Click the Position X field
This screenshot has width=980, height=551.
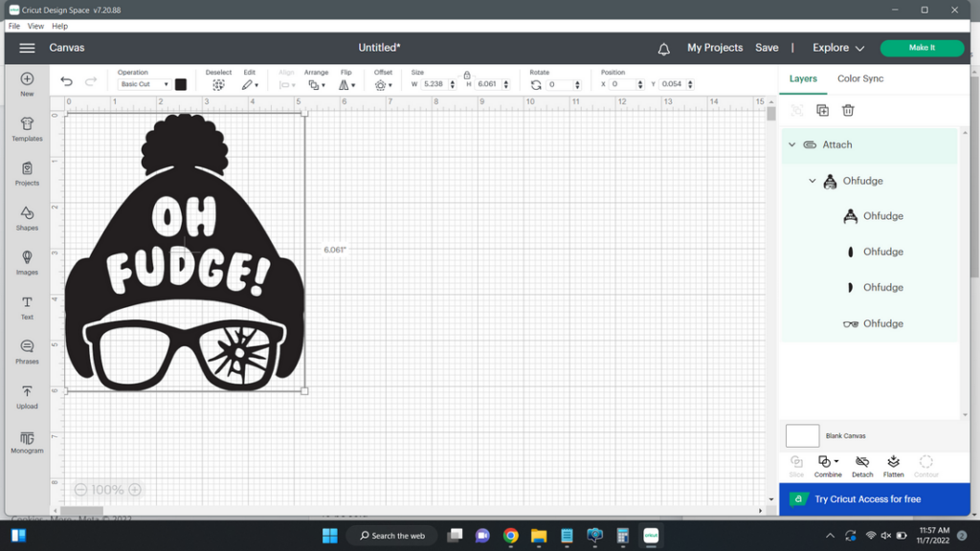[x=622, y=84]
